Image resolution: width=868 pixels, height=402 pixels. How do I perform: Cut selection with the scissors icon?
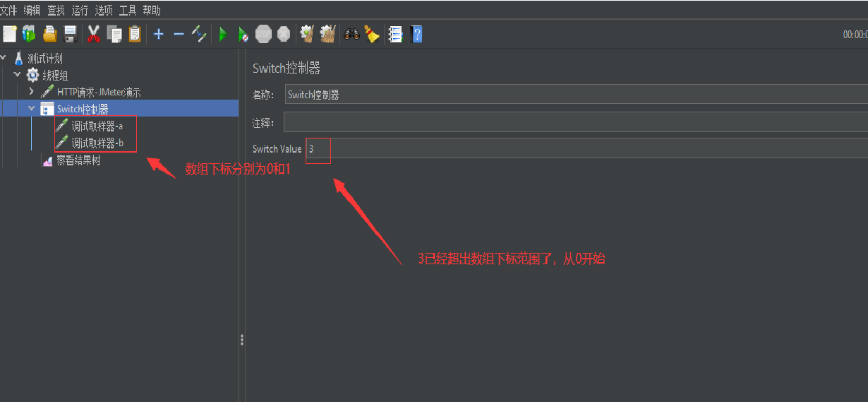pyautogui.click(x=93, y=34)
